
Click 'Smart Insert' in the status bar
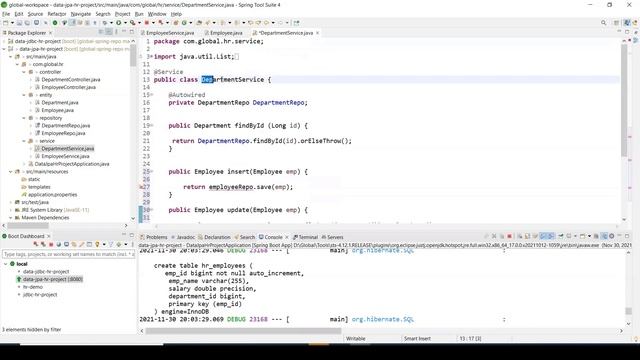(417, 338)
